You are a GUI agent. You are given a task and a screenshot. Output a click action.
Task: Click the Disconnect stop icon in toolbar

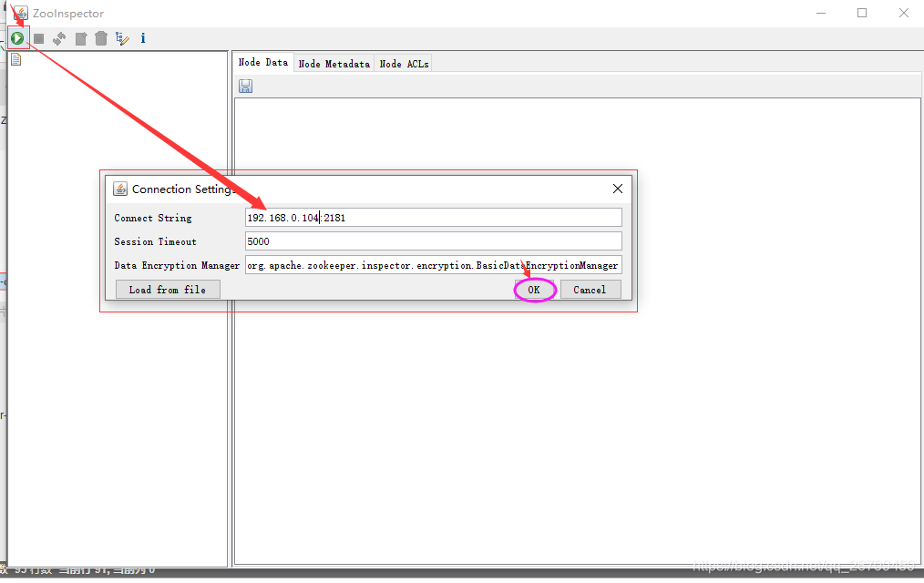click(39, 38)
